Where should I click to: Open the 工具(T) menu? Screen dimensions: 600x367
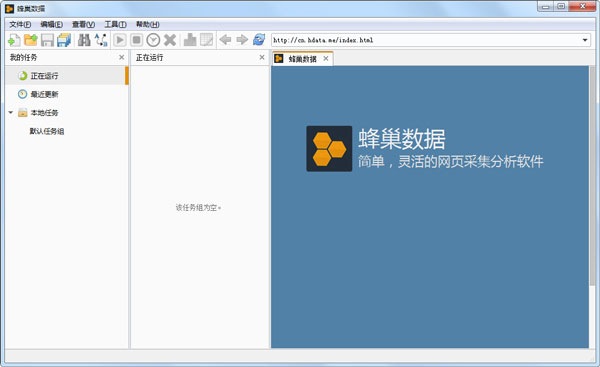pyautogui.click(x=116, y=24)
